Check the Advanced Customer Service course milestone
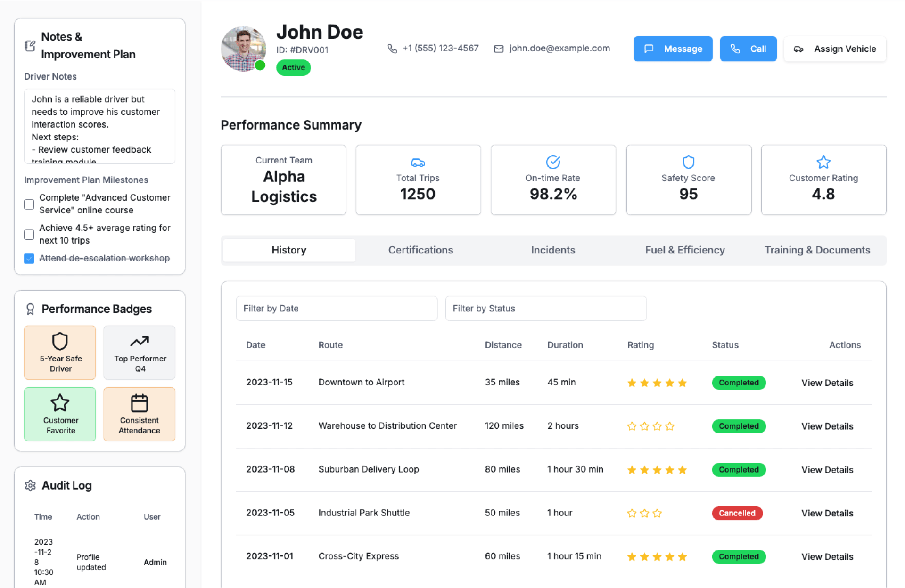905x588 pixels. click(29, 204)
